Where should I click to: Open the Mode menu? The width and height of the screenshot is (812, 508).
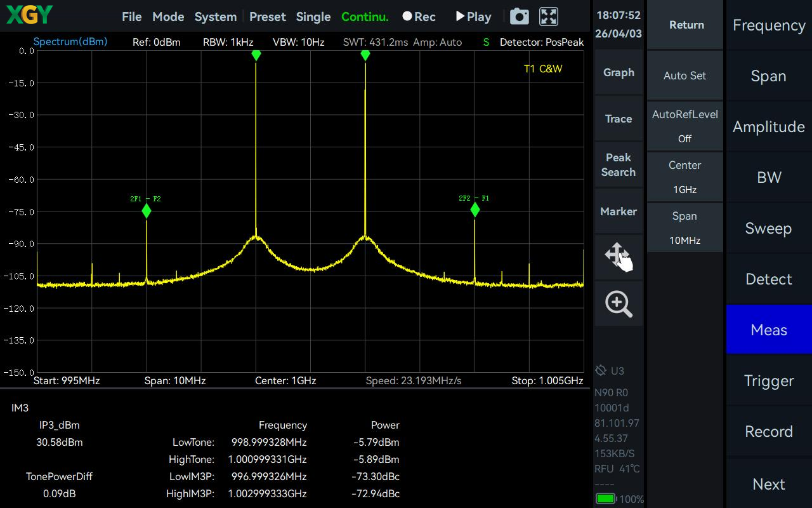tap(168, 17)
